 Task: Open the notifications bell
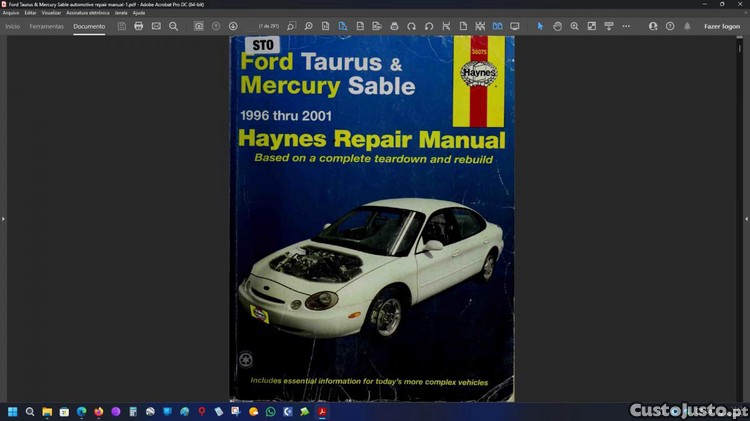[x=687, y=26]
